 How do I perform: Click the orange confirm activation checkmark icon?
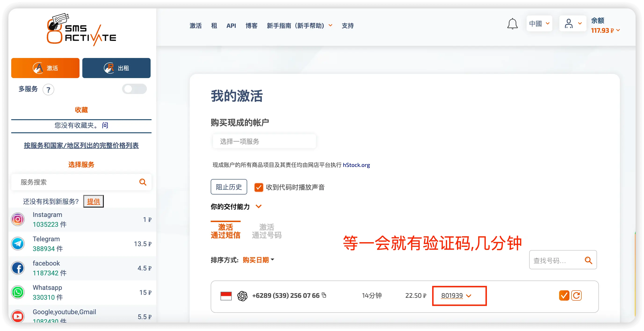(564, 295)
